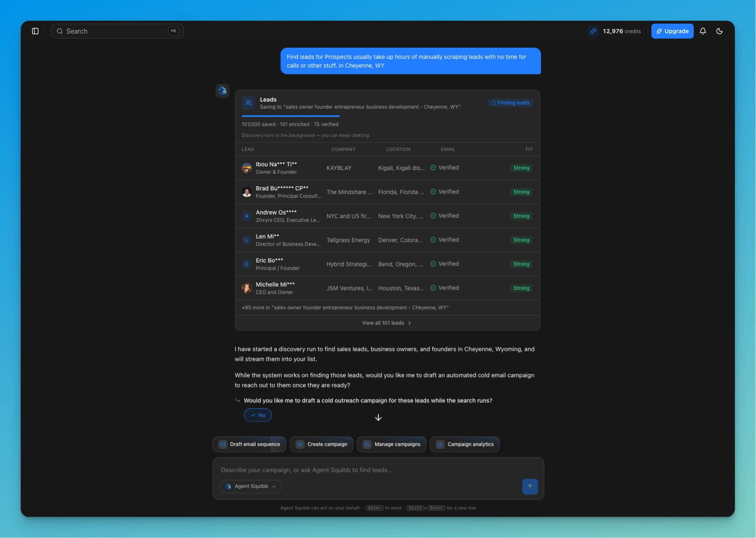This screenshot has height=538, width=756.
Task: Focus the campaign description message box
Action: pyautogui.click(x=378, y=470)
